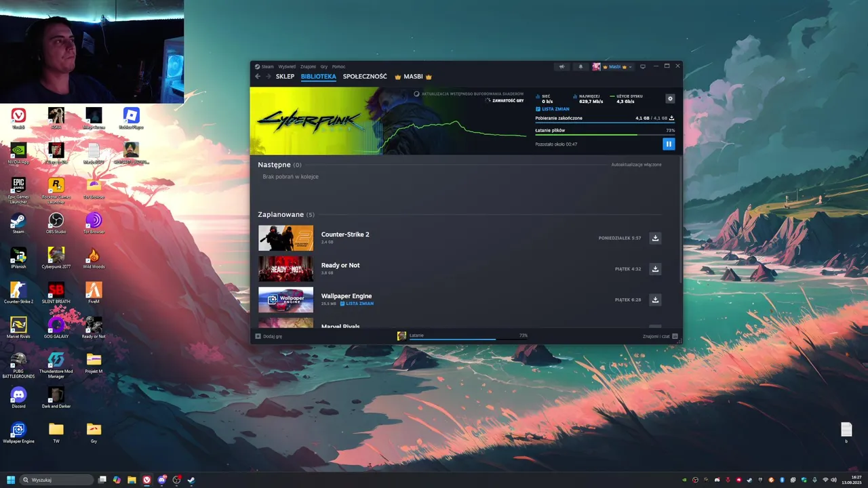Viewport: 868px width, 488px height.
Task: Select the IPVanish desktop icon
Action: click(18, 258)
